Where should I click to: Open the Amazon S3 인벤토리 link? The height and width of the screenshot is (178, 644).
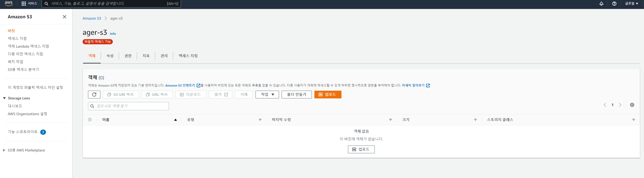[x=180, y=86]
